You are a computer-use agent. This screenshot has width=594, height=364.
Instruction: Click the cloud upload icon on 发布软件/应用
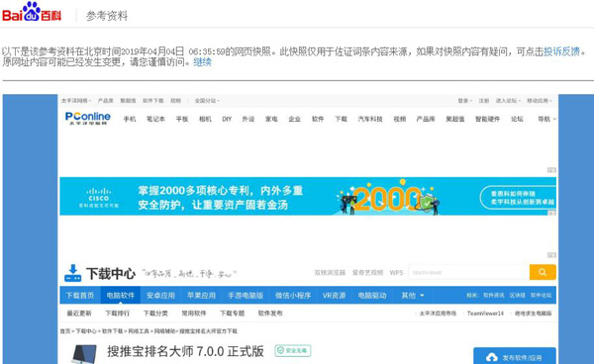coord(492,357)
